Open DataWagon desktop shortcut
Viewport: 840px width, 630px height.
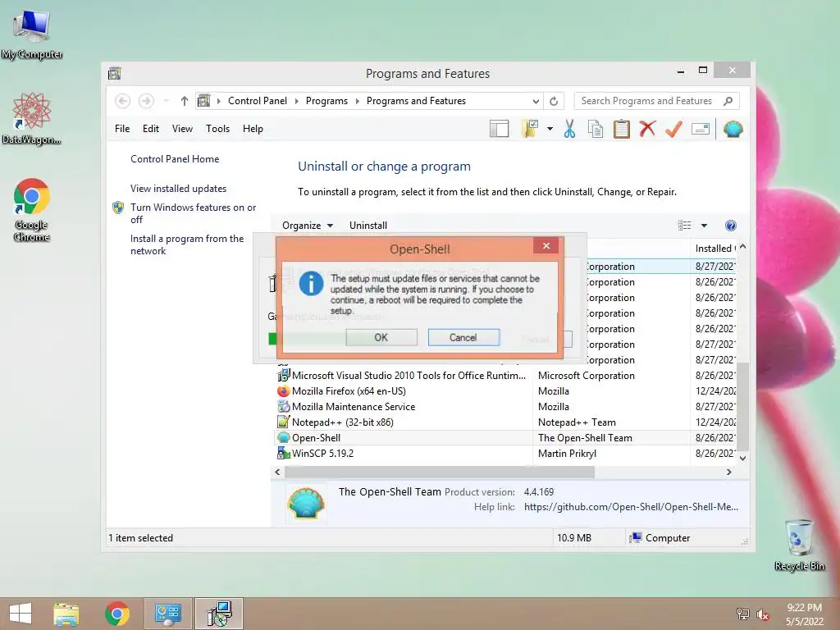point(32,119)
